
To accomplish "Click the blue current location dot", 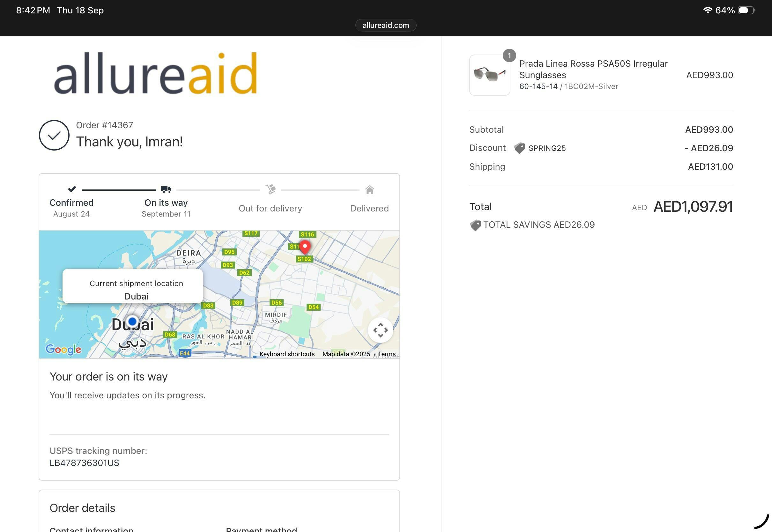I will pos(132,321).
